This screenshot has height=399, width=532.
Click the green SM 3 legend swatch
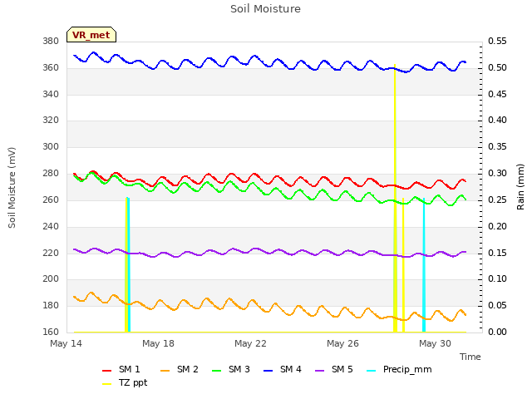coord(217,371)
